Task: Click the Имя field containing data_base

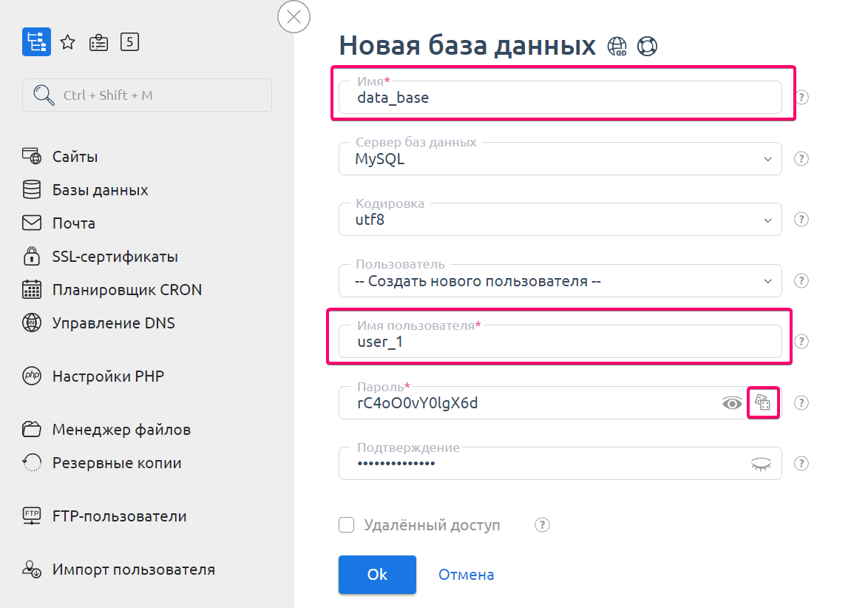Action: 560,98
